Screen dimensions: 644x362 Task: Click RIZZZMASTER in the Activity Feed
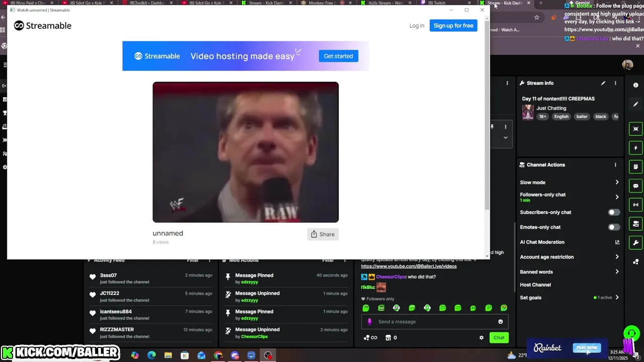click(x=117, y=330)
